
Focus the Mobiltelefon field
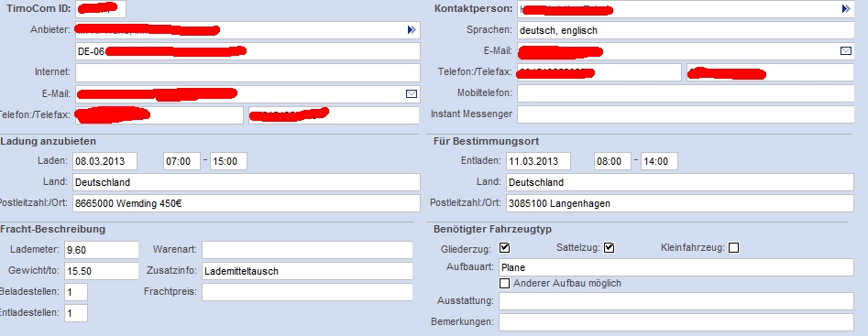point(686,93)
